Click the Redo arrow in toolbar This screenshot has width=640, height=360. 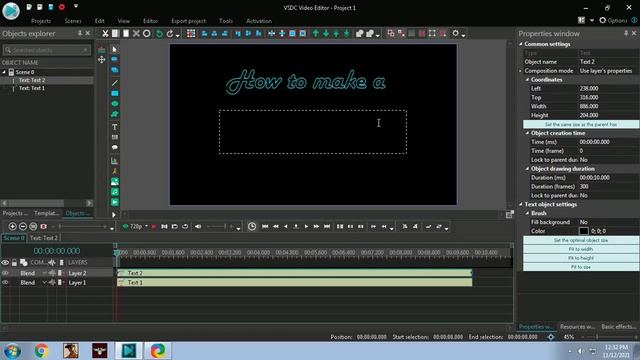click(x=170, y=33)
